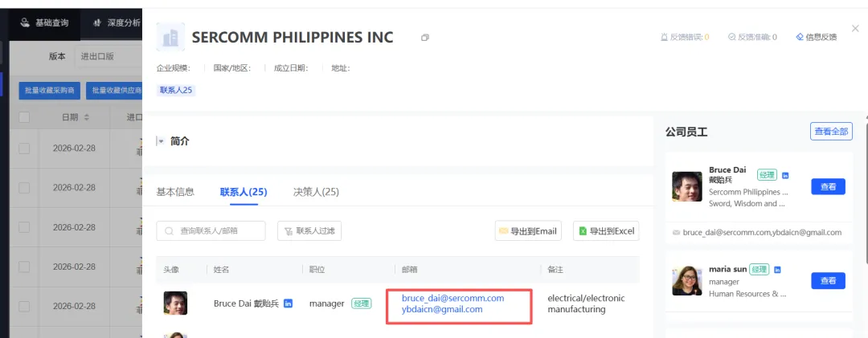Click 经理 tag on maria sun card
Screen dimensions: 868x338
pyautogui.click(x=759, y=270)
